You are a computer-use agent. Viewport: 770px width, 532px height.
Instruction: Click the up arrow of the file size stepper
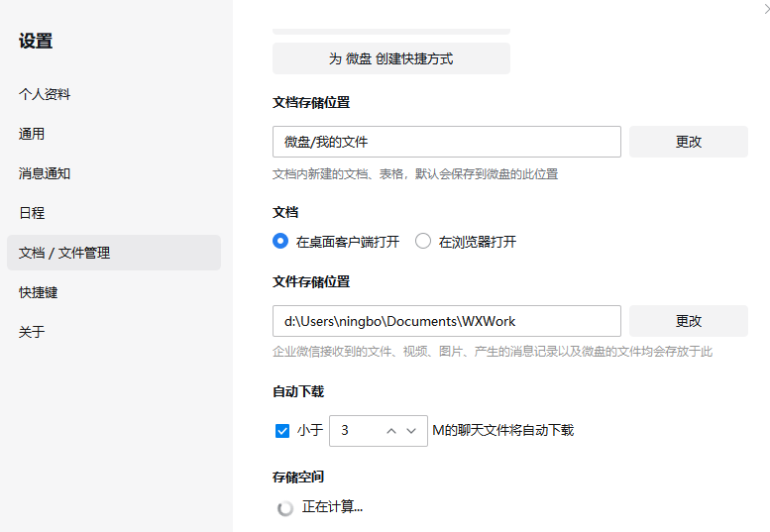pos(391,431)
